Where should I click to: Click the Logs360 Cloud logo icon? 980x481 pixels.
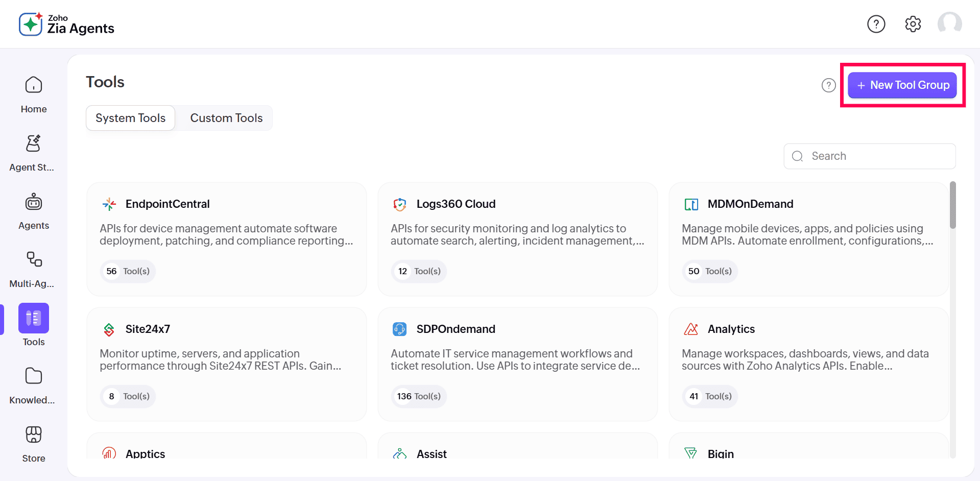(x=400, y=204)
